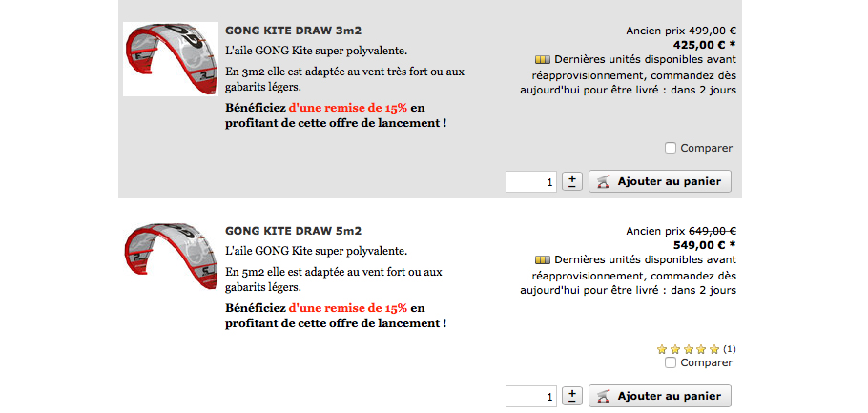This screenshot has width=868, height=413.
Task: Open the (1) review count link
Action: 730,349
